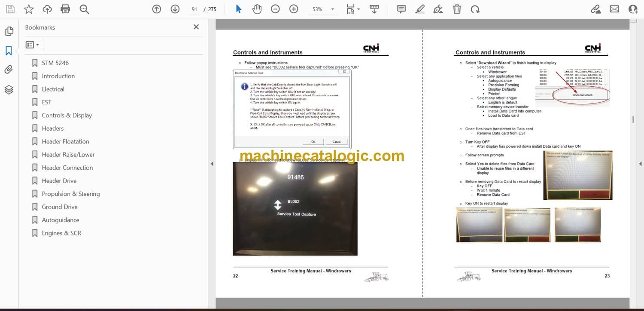
Task: Click the trash delete icon
Action: pos(457,9)
